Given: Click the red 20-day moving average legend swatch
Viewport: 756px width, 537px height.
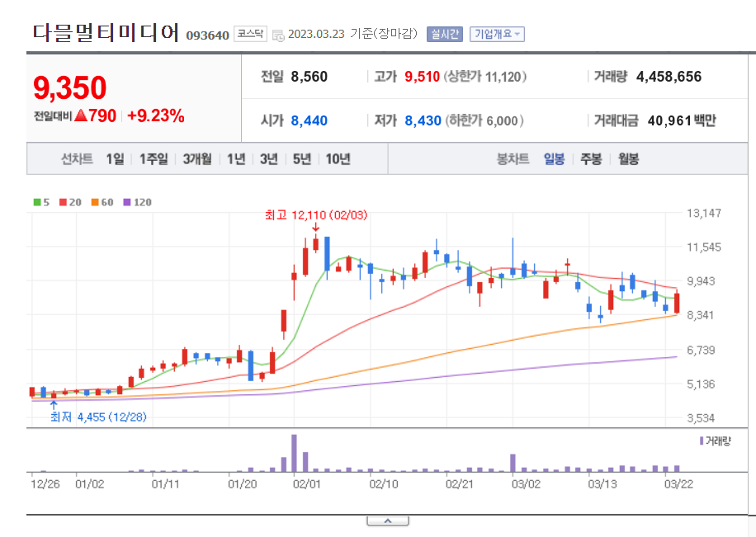Looking at the screenshot, I should tap(64, 202).
